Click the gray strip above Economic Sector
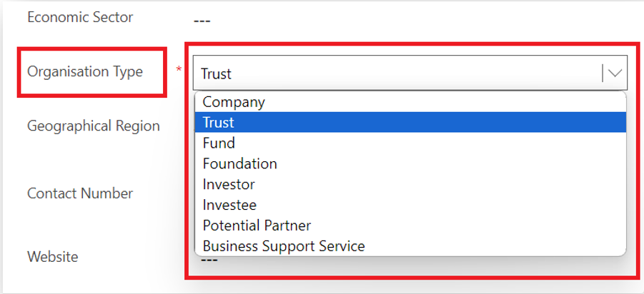The width and height of the screenshot is (644, 294). tap(322, 1)
